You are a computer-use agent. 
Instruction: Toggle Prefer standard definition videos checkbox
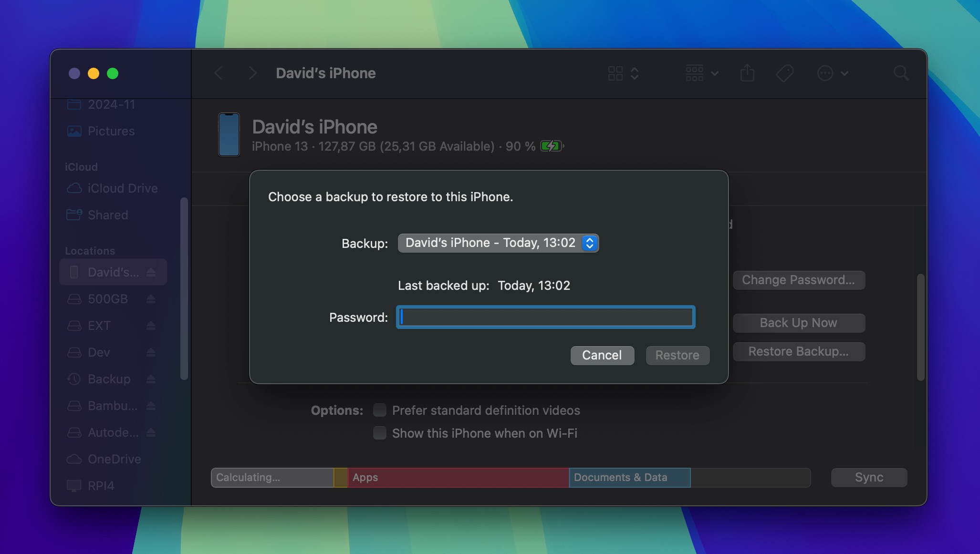pos(379,409)
